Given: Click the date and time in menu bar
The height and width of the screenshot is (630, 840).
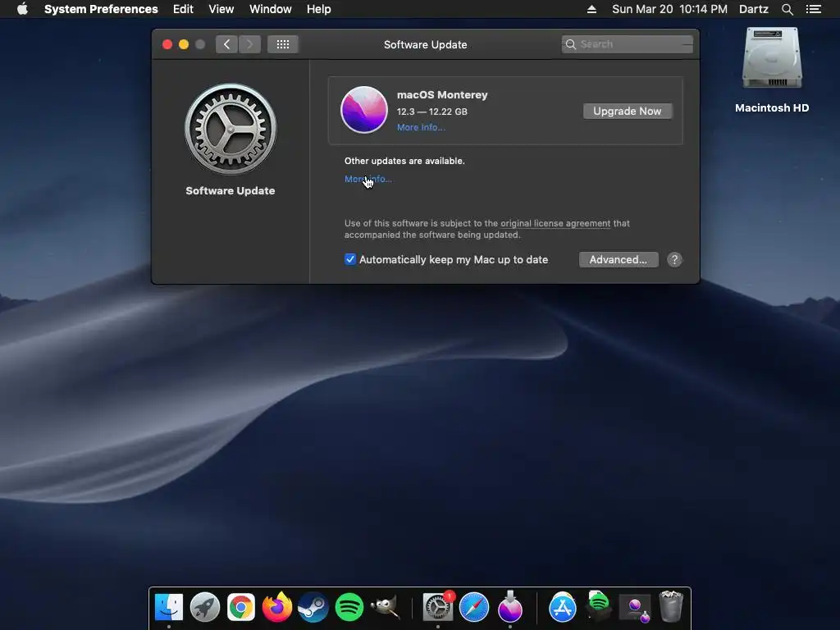Looking at the screenshot, I should pos(669,9).
